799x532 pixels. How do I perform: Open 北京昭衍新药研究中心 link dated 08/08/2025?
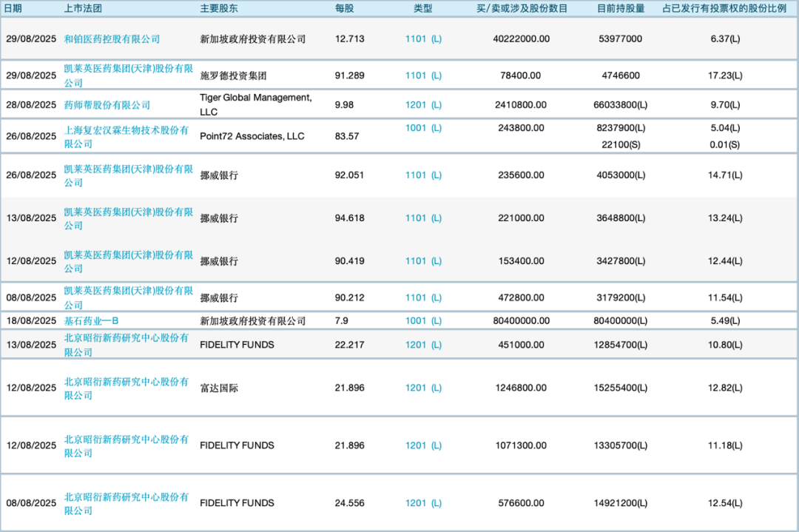click(x=127, y=503)
